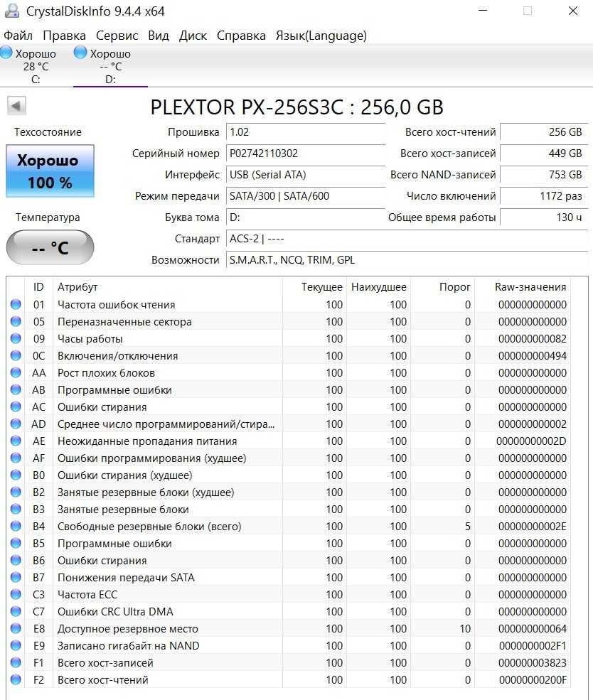Select the Ошибки стирания row with ID AC
The width and height of the screenshot is (593, 700).
(289, 406)
